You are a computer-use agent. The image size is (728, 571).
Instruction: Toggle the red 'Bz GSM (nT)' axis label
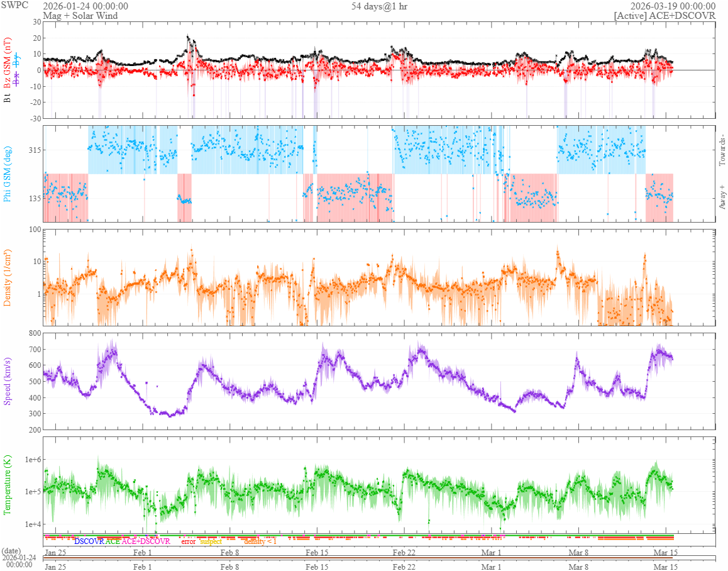(x=7, y=63)
